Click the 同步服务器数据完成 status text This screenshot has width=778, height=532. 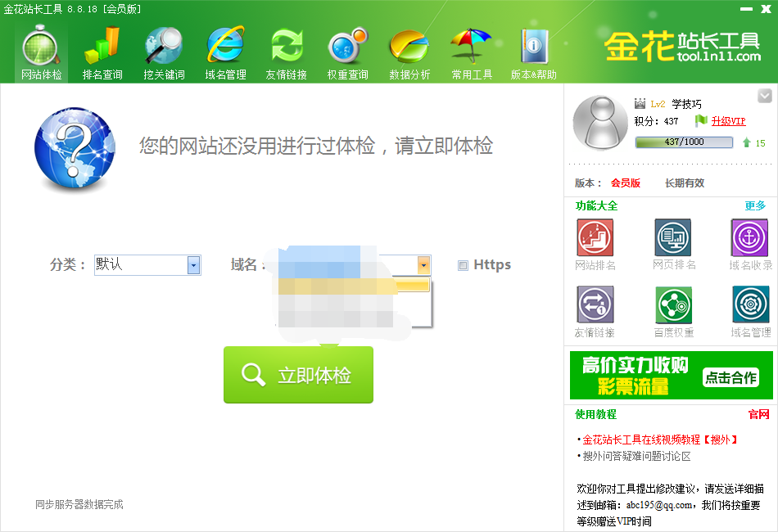79,505
